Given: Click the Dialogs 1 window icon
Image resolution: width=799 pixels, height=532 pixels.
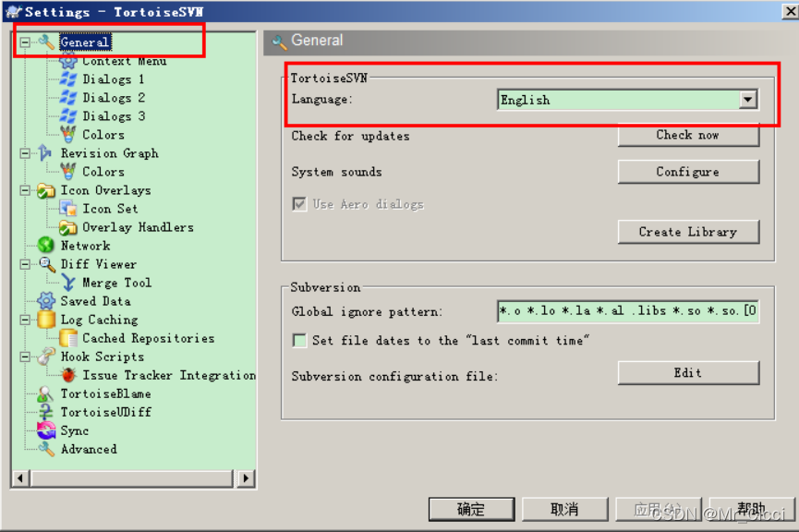Looking at the screenshot, I should coord(67,79).
